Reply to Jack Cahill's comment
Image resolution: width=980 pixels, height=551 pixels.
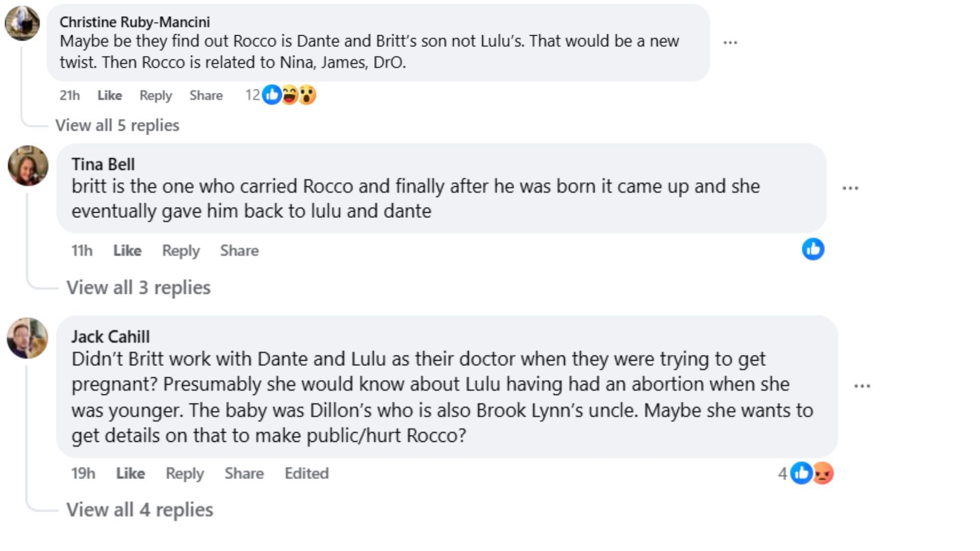[x=184, y=473]
